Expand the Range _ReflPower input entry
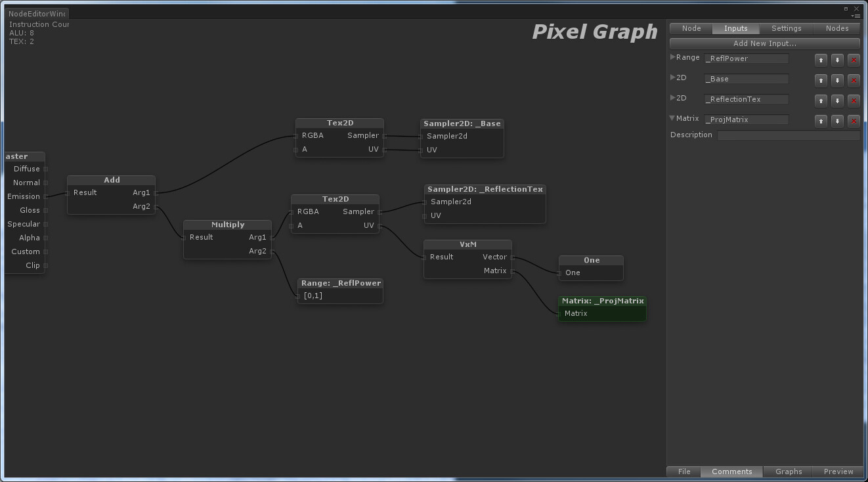 click(x=671, y=57)
